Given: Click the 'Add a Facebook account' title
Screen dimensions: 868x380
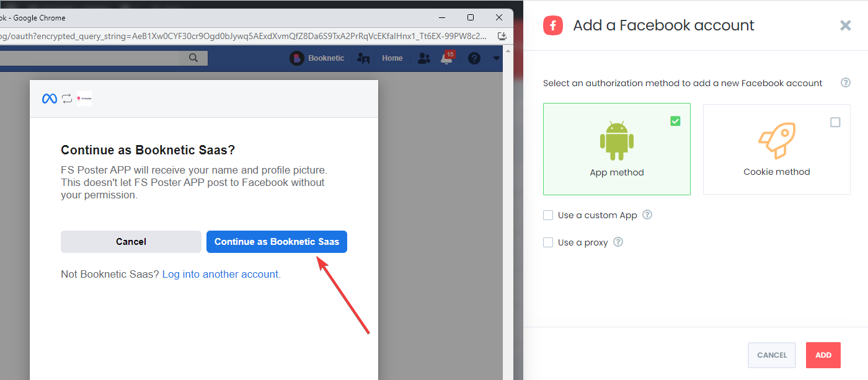Looking at the screenshot, I should pos(663,25).
